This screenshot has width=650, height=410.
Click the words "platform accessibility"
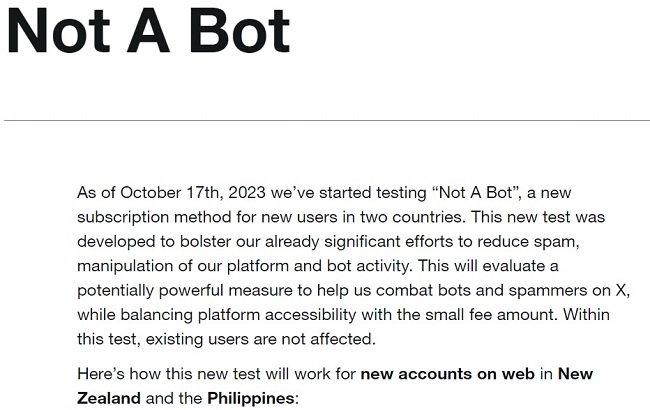(x=277, y=315)
